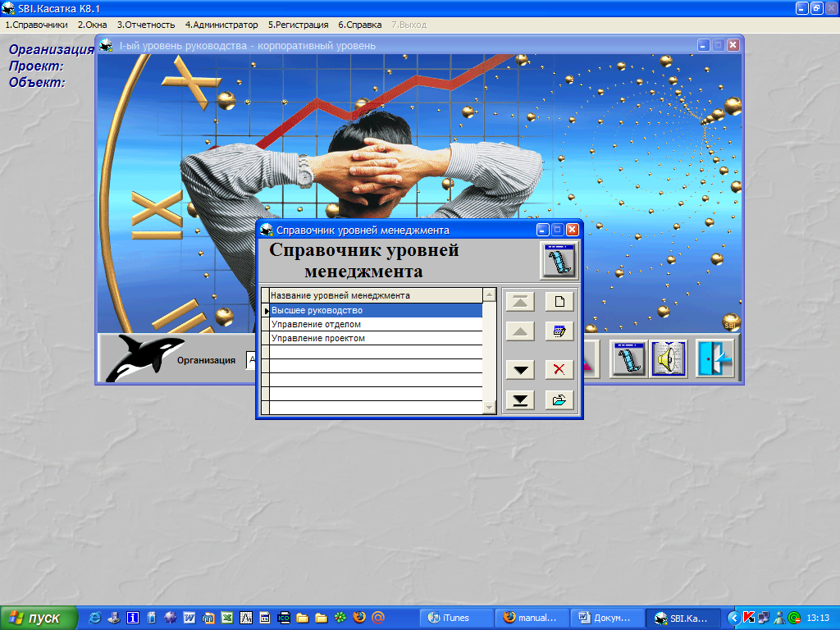
Task: Launch Internet Explorer from quick launch
Action: point(95,618)
